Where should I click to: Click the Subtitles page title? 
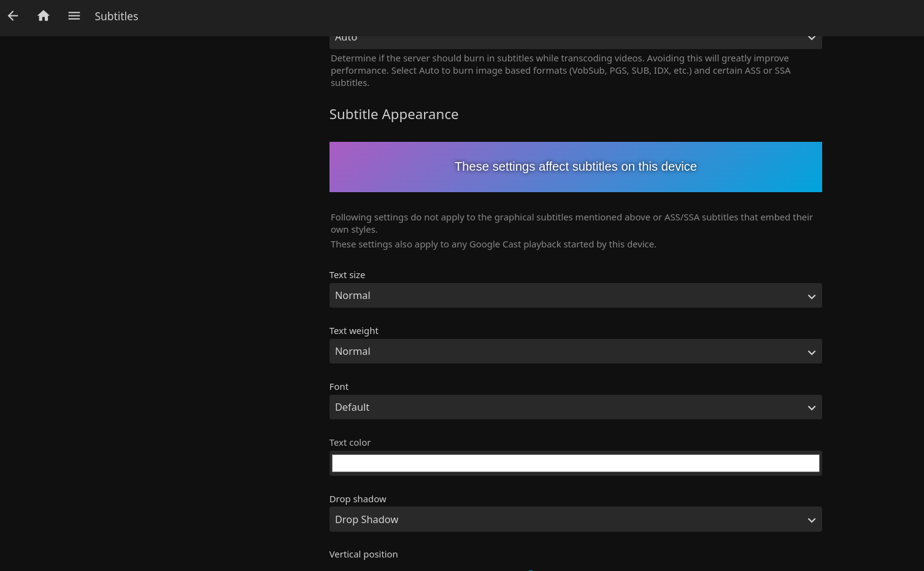(x=116, y=17)
